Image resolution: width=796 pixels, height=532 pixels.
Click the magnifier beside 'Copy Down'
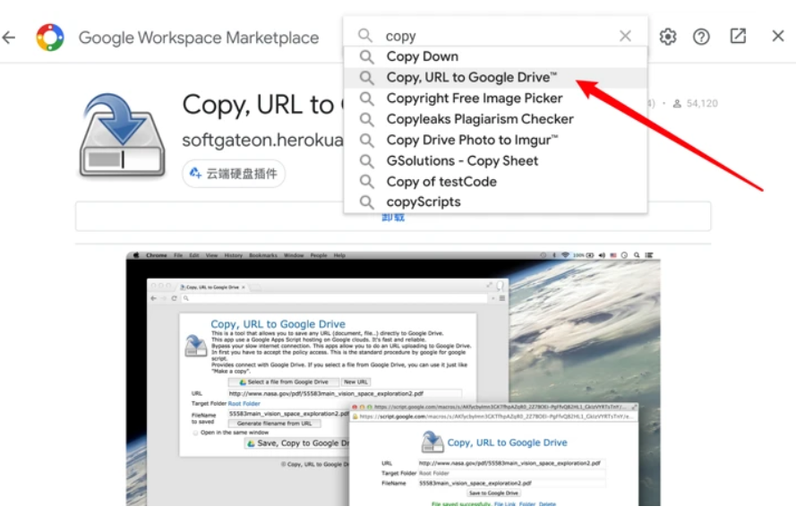click(x=366, y=56)
